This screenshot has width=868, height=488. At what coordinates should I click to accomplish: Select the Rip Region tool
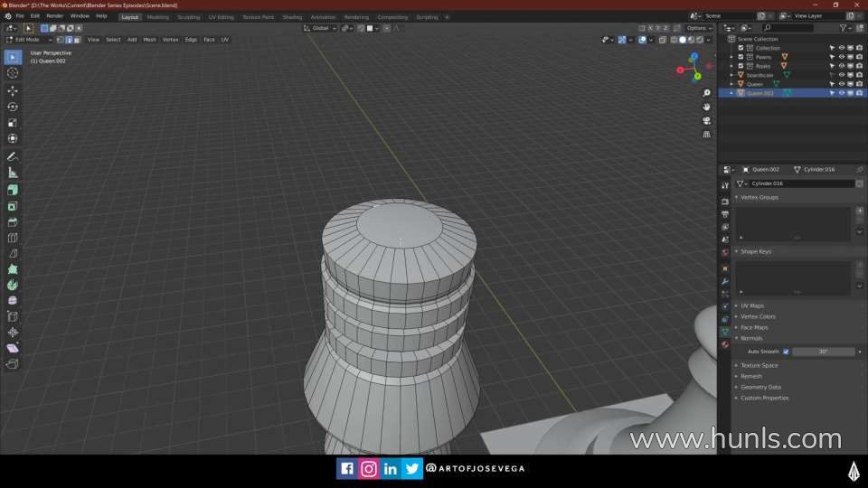coord(13,364)
